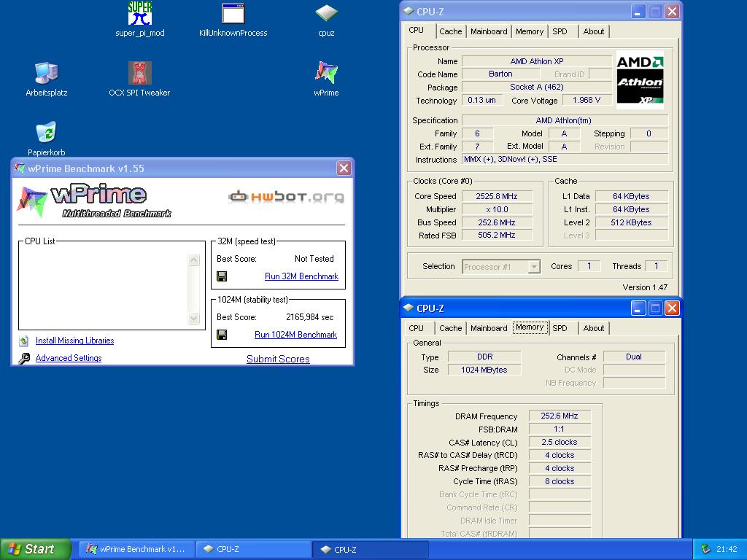This screenshot has height=560, width=747.
Task: Click the taskbar clock showing 21:42
Action: [x=727, y=549]
